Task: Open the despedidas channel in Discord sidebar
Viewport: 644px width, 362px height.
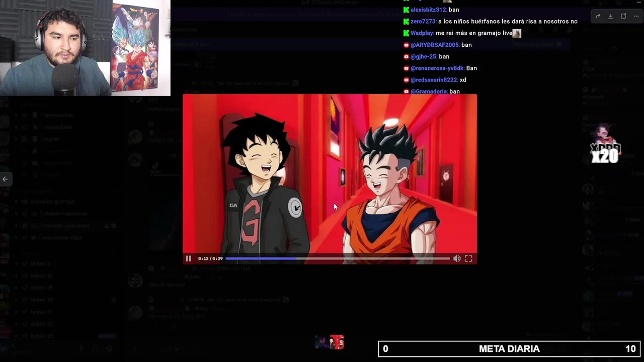Action: tap(58, 127)
